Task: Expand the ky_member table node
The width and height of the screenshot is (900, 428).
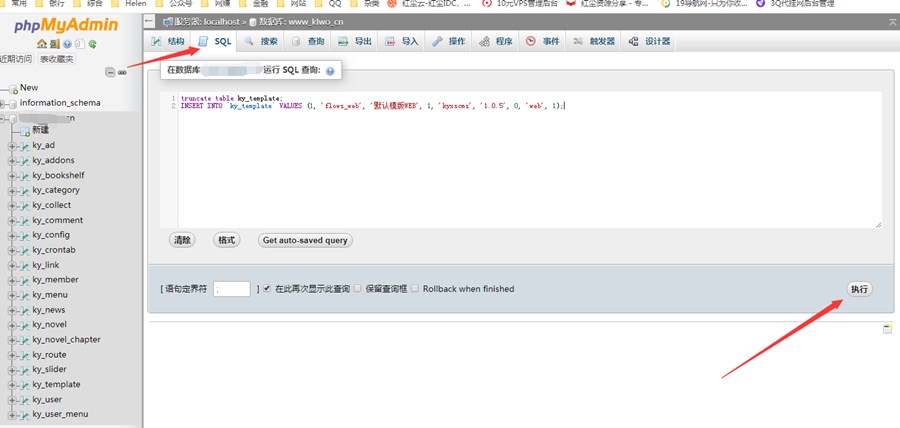Action: [x=11, y=281]
